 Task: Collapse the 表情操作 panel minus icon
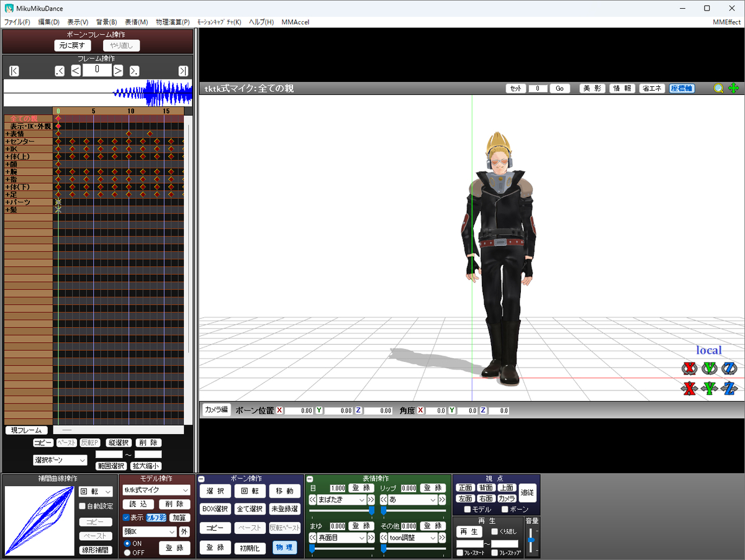click(x=310, y=479)
